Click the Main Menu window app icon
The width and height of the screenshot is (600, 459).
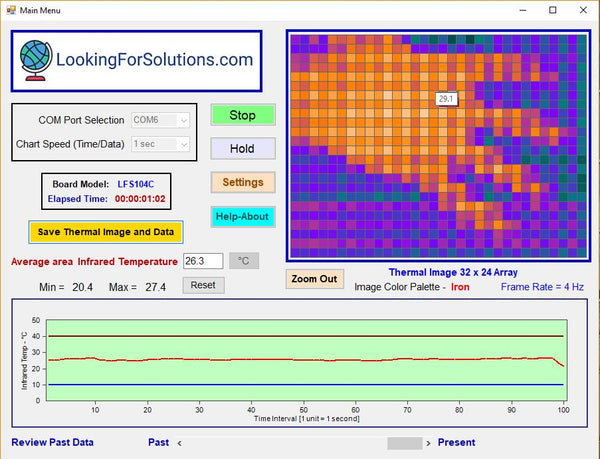(11, 10)
